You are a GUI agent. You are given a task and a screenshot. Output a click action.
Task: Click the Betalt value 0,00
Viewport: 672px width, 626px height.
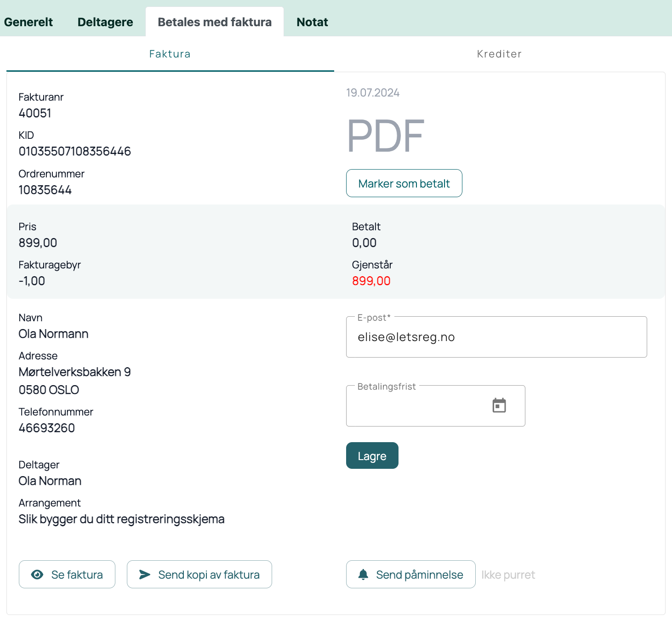pos(364,243)
